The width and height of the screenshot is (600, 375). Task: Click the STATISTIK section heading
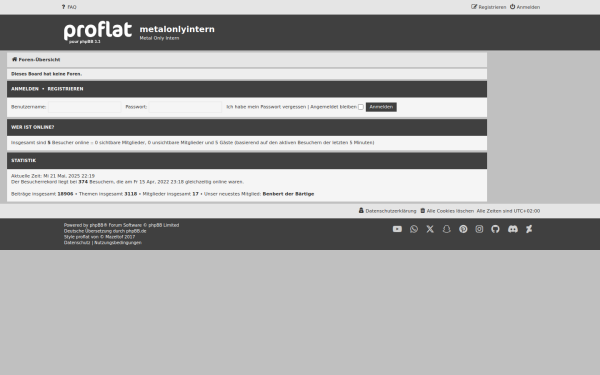24,160
